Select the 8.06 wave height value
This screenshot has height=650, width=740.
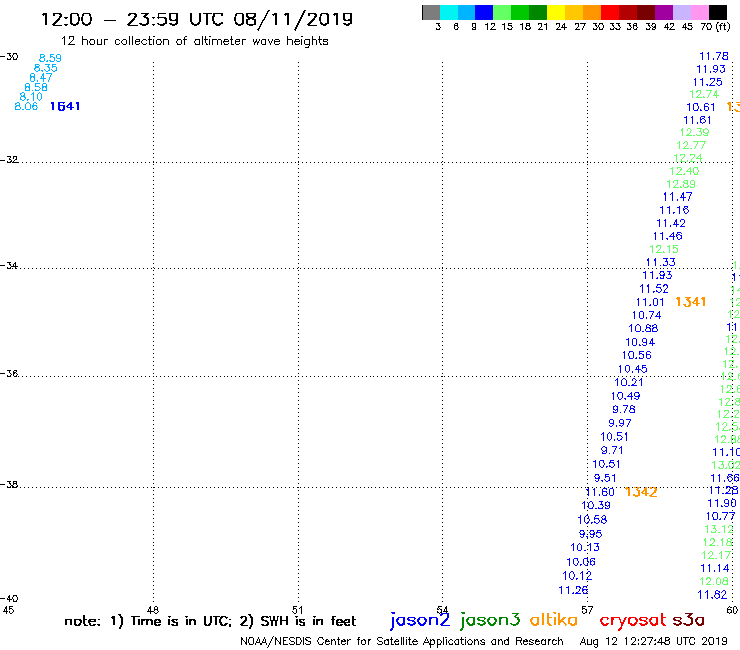coord(26,106)
